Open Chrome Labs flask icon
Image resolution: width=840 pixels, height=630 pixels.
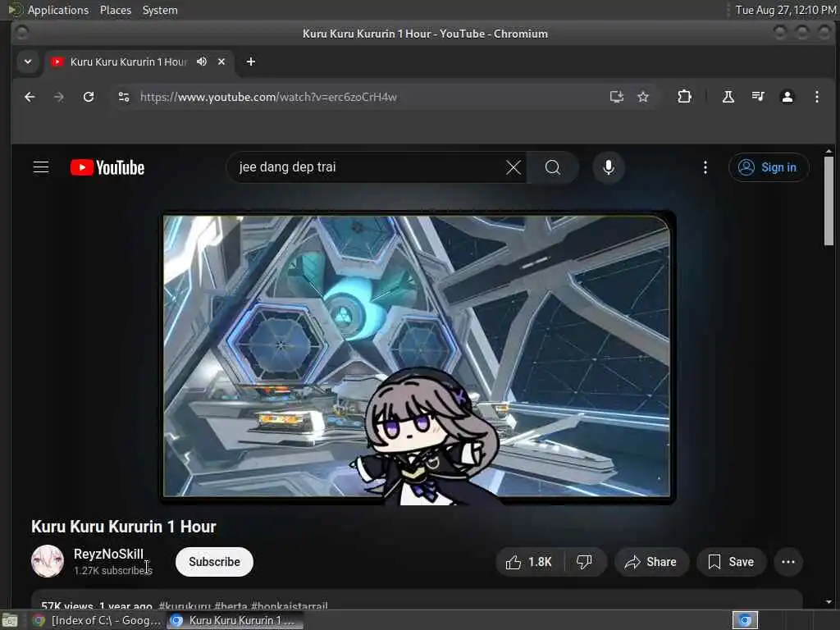coord(728,97)
